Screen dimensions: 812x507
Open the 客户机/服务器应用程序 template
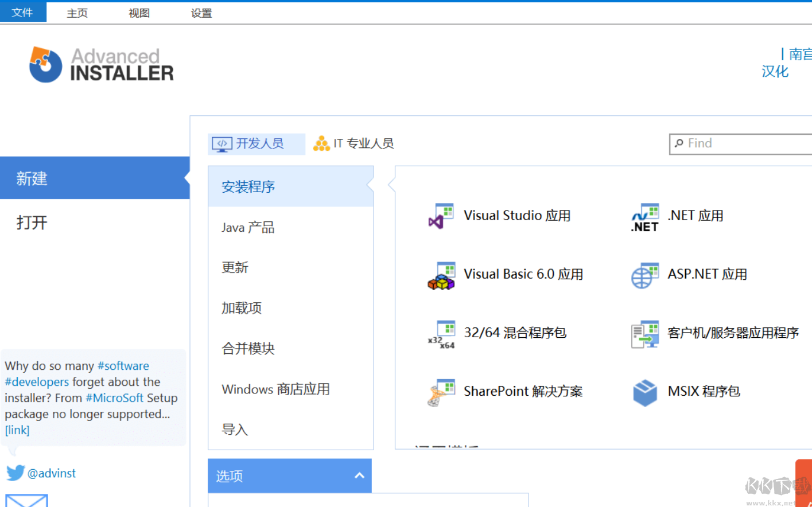coord(733,333)
